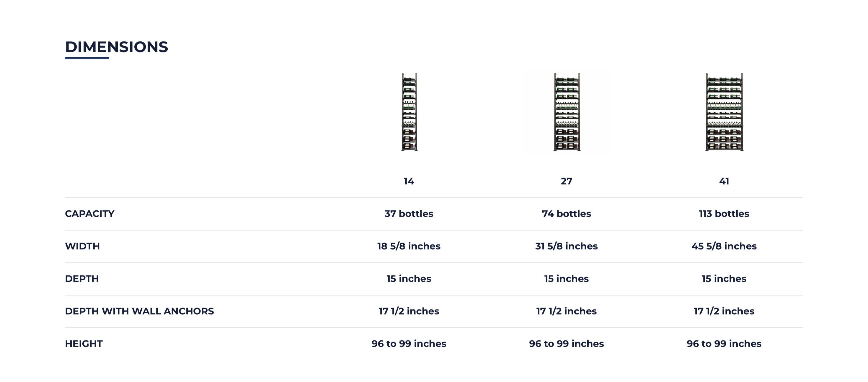Image resolution: width=868 pixels, height=382 pixels.
Task: Click the CAPACITY row label
Action: coord(90,214)
